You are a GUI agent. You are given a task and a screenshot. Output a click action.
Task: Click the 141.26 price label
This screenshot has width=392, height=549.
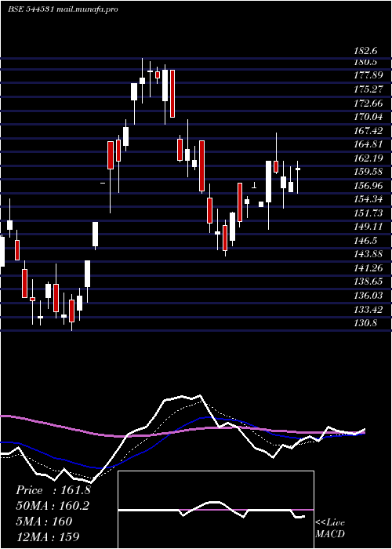[x=368, y=268]
